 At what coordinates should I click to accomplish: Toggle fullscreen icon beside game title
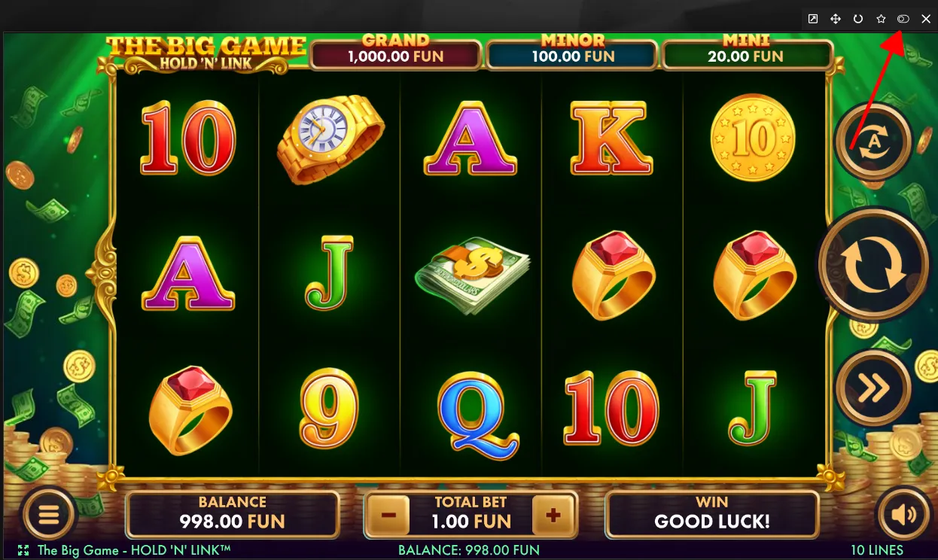coord(23,550)
